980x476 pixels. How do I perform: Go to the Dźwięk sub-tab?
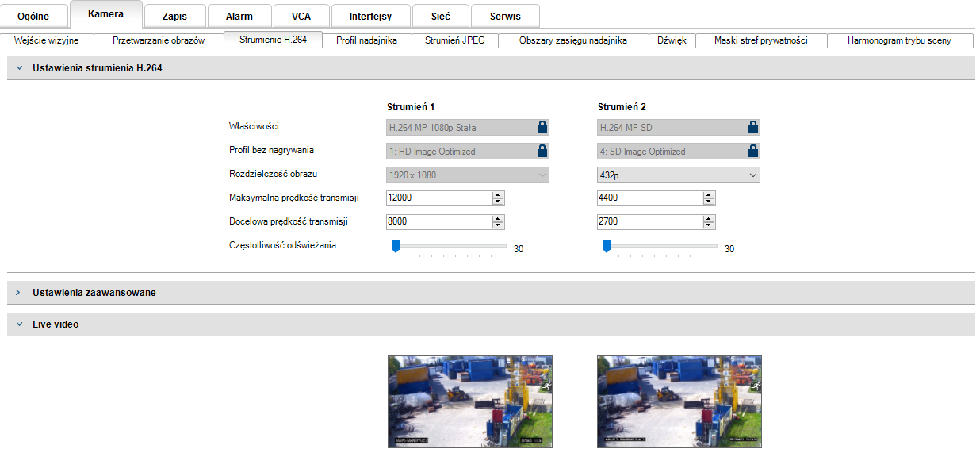(x=672, y=40)
